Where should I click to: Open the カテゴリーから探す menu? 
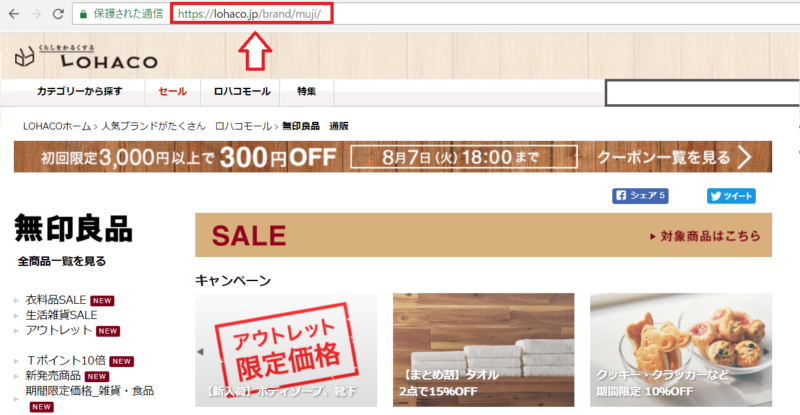pos(80,91)
